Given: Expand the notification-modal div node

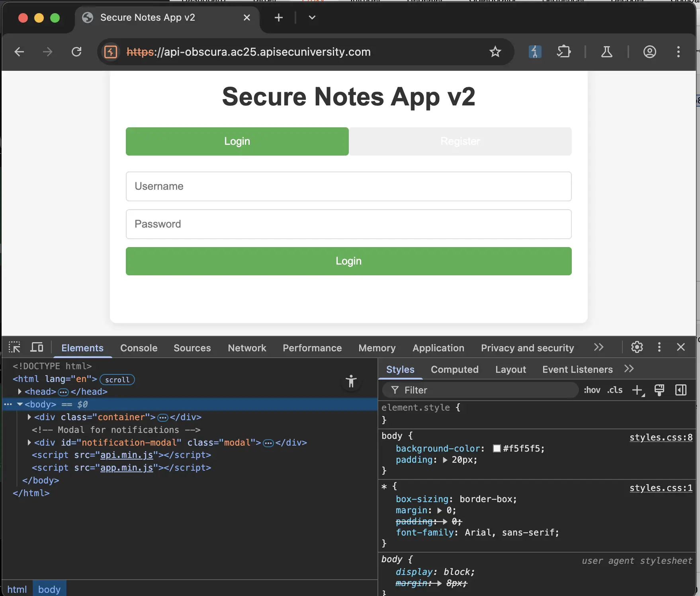Looking at the screenshot, I should tap(29, 442).
